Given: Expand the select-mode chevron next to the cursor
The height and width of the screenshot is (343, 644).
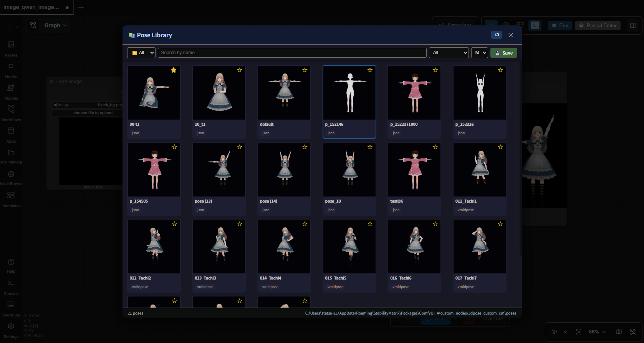Looking at the screenshot, I should 565,332.
